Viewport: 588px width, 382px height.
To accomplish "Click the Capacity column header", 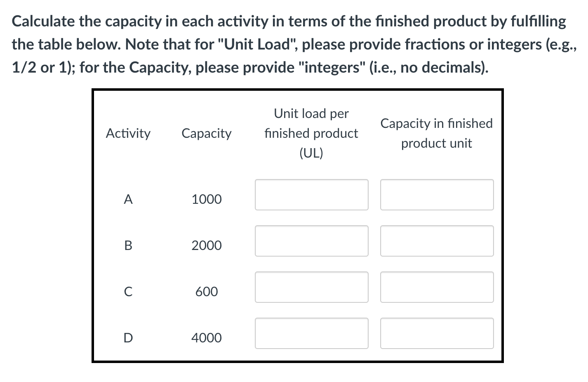I will [206, 133].
